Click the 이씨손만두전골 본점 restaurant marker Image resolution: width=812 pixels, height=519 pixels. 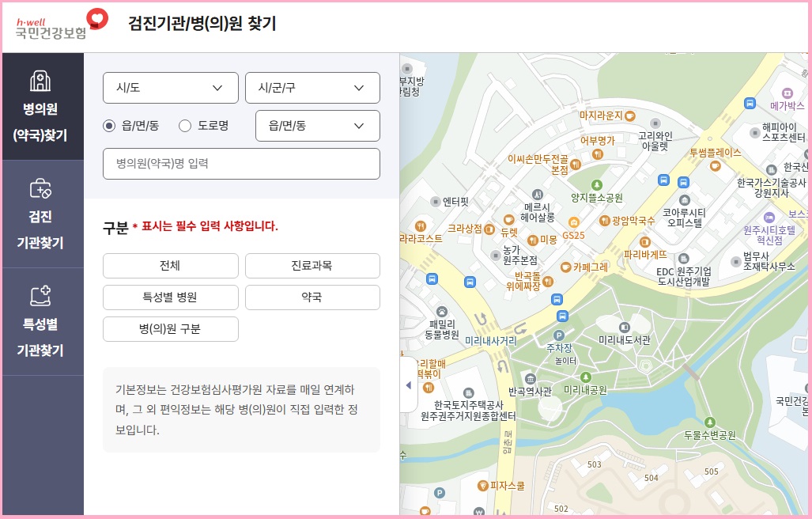click(576, 165)
